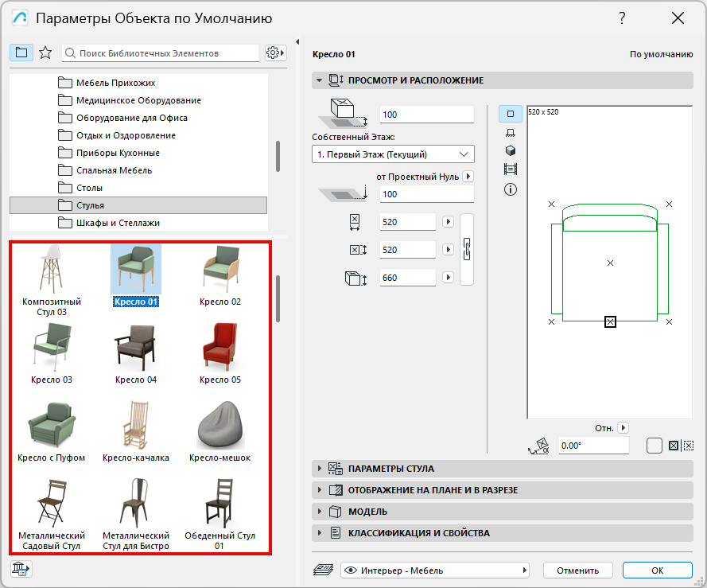Show favorites with the star icon

(45, 53)
